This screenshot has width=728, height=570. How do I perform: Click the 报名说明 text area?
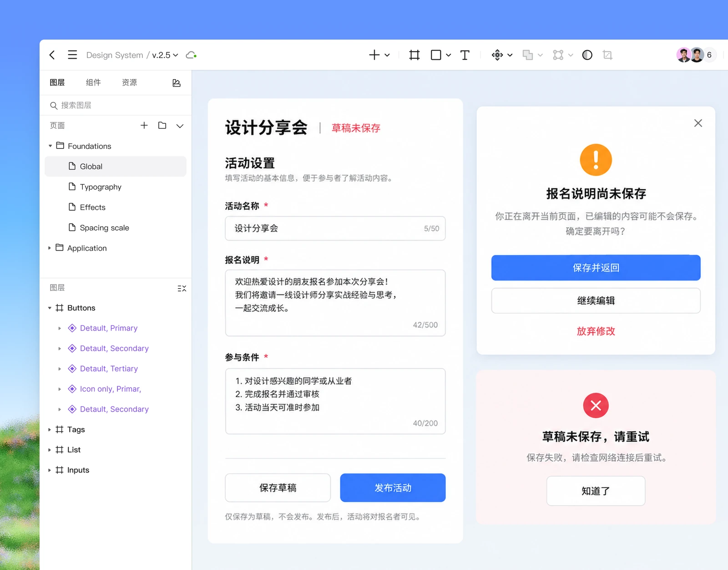point(335,303)
